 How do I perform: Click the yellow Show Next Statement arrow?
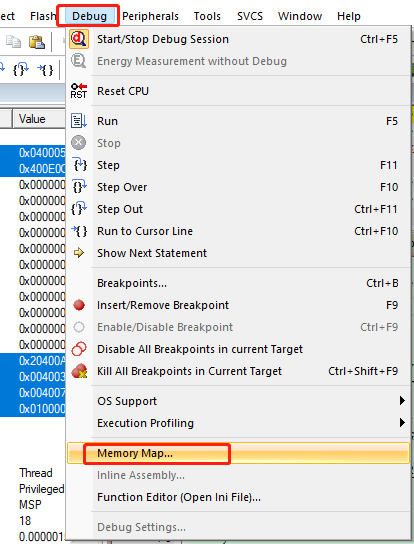pos(79,253)
